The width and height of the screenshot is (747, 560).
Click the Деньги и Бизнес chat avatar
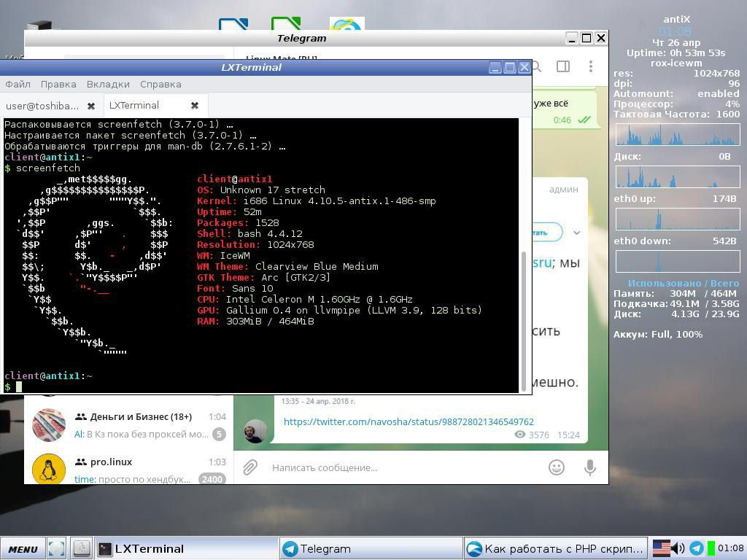pos(49,425)
